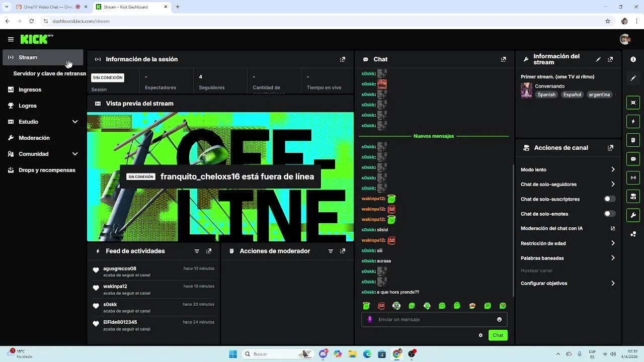644x362 pixels.
Task: Toggle the stream preview panel in right sidebar
Action: click(633, 103)
